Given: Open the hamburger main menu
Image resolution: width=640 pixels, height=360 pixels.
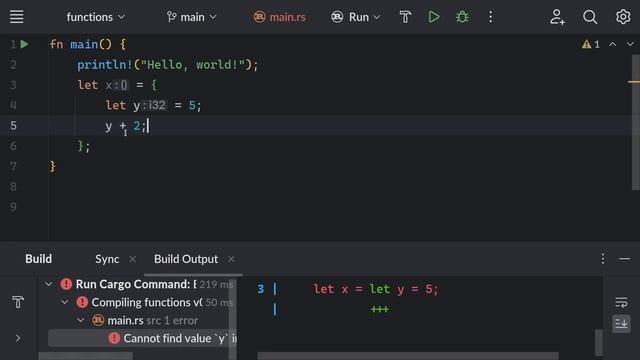Looking at the screenshot, I should pyautogui.click(x=16, y=17).
